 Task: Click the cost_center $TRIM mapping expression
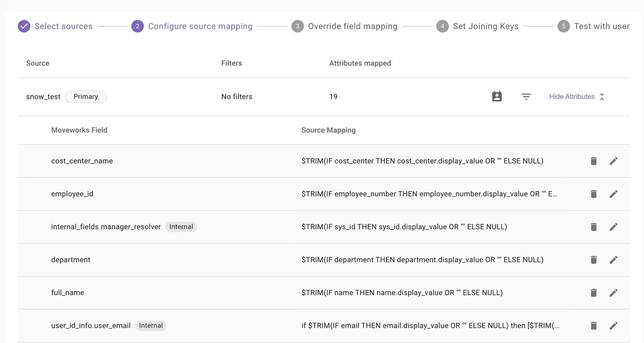pyautogui.click(x=422, y=161)
